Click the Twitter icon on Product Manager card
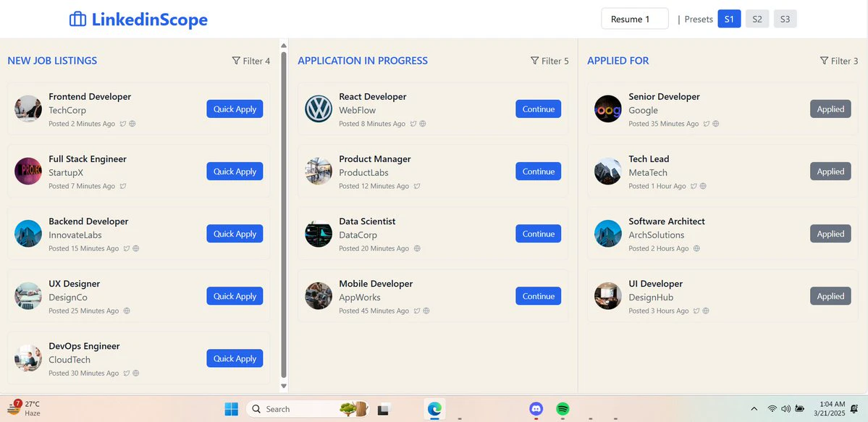Image resolution: width=868 pixels, height=422 pixels. 417,186
